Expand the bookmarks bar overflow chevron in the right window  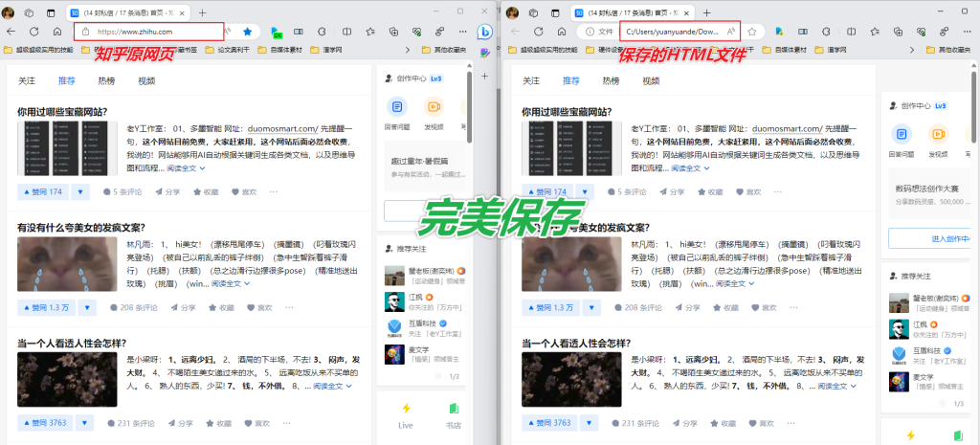pos(913,50)
